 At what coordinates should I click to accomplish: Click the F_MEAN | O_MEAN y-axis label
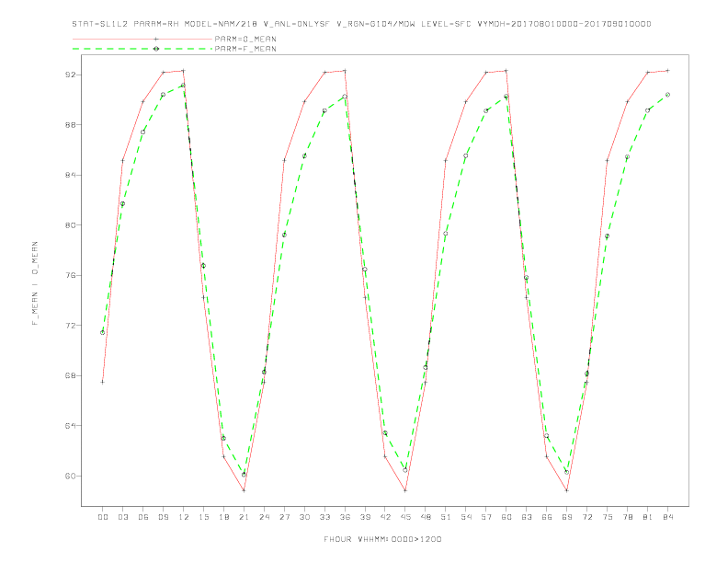click(35, 283)
